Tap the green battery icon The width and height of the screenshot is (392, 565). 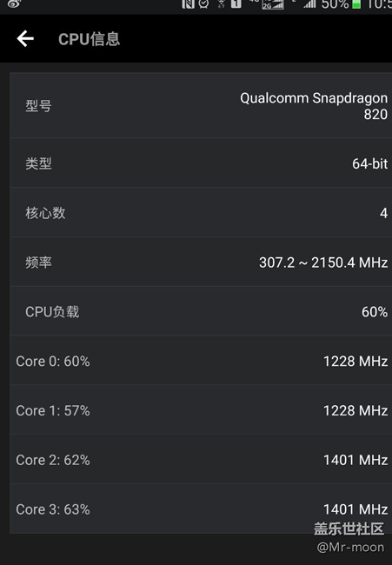[x=356, y=4]
